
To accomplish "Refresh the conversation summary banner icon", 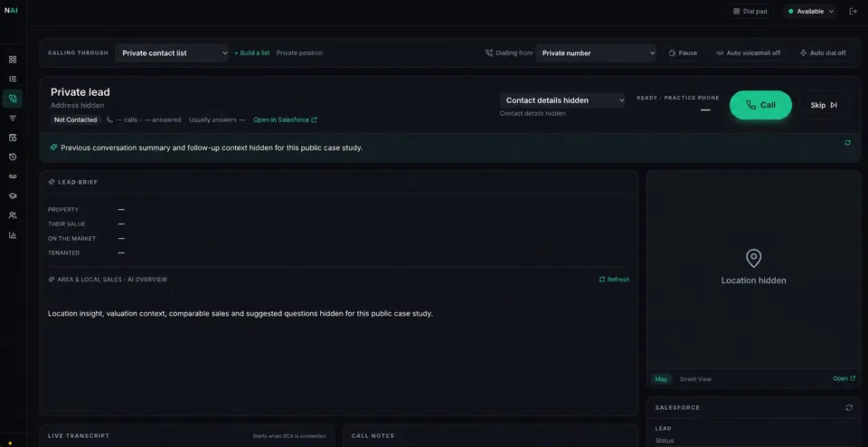I will click(x=847, y=143).
